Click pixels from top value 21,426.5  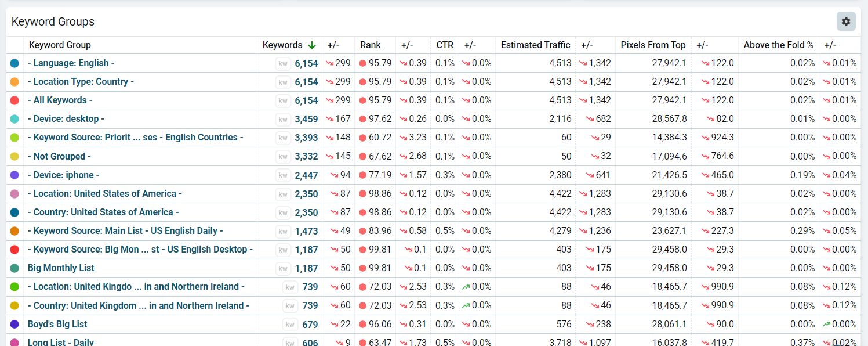pos(669,175)
